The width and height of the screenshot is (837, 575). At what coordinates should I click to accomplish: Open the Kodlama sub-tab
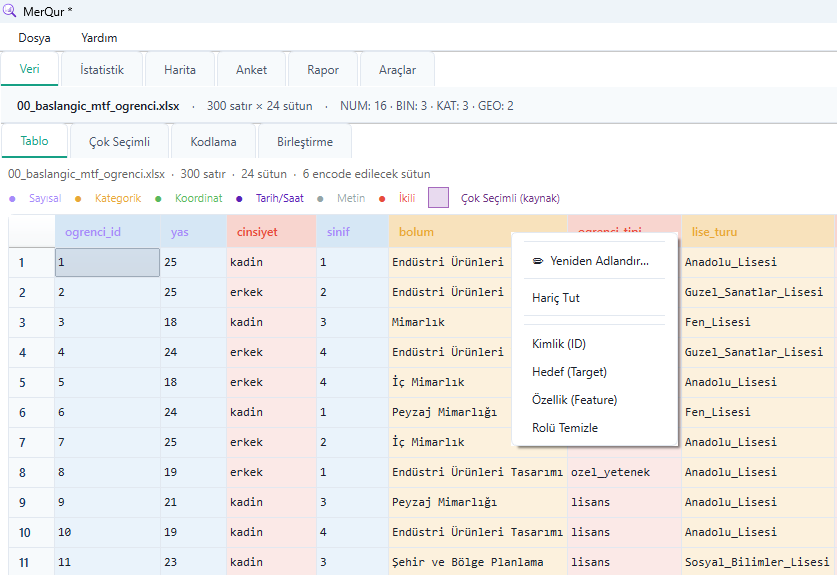(214, 142)
